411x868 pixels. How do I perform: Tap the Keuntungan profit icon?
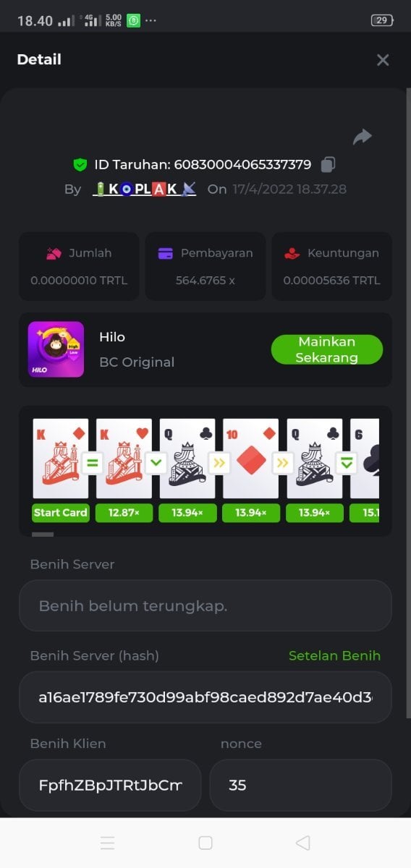tap(292, 253)
